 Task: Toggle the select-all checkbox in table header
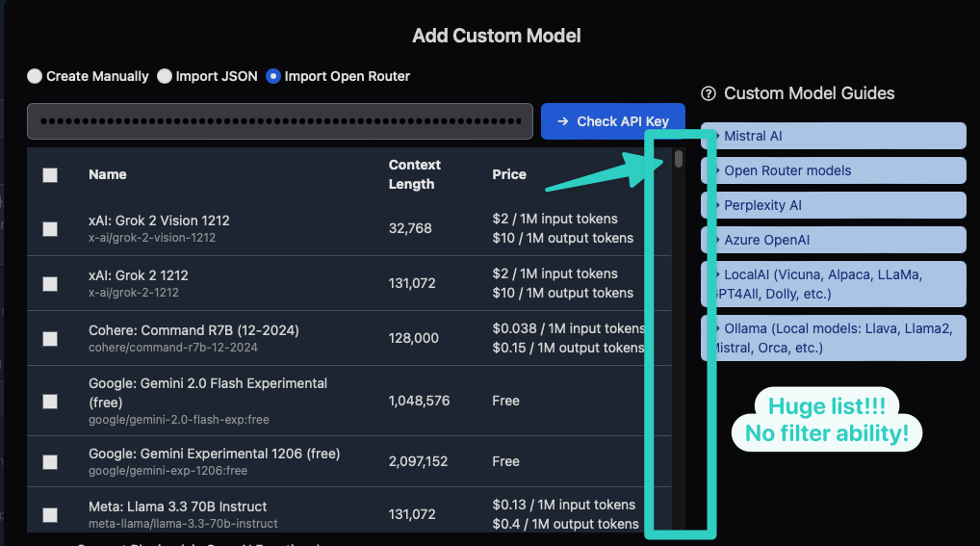coord(50,175)
